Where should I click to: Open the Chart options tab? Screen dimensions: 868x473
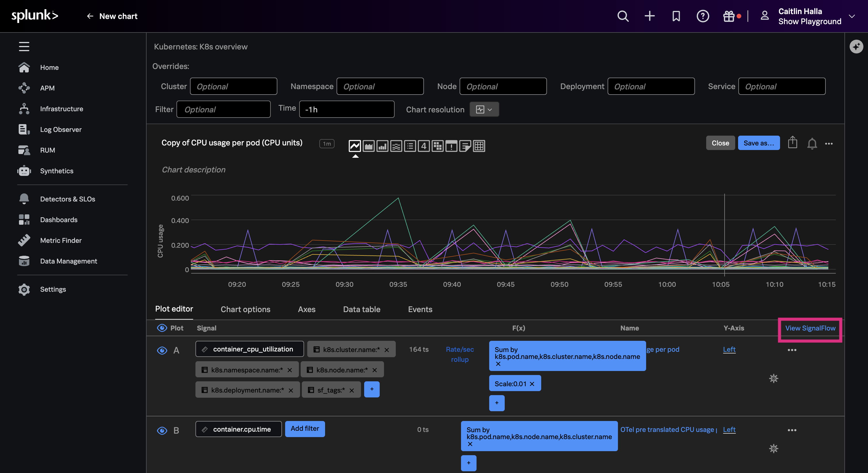[x=245, y=309]
